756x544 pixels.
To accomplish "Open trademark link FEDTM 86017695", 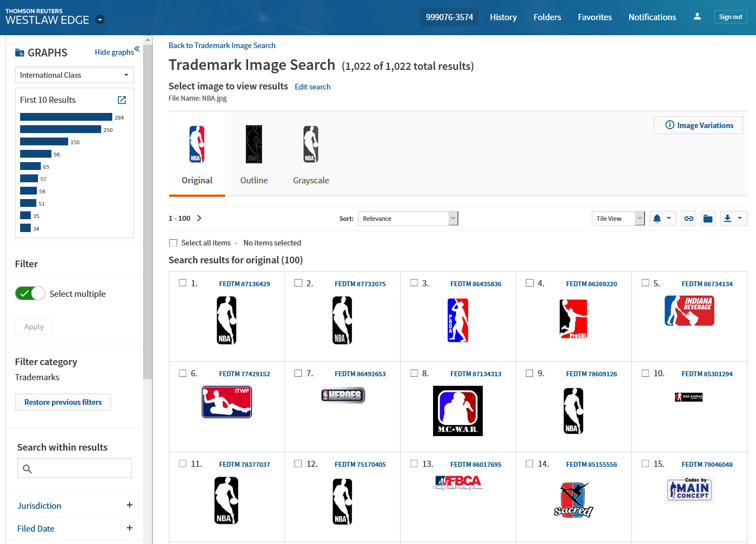I will tap(476, 465).
